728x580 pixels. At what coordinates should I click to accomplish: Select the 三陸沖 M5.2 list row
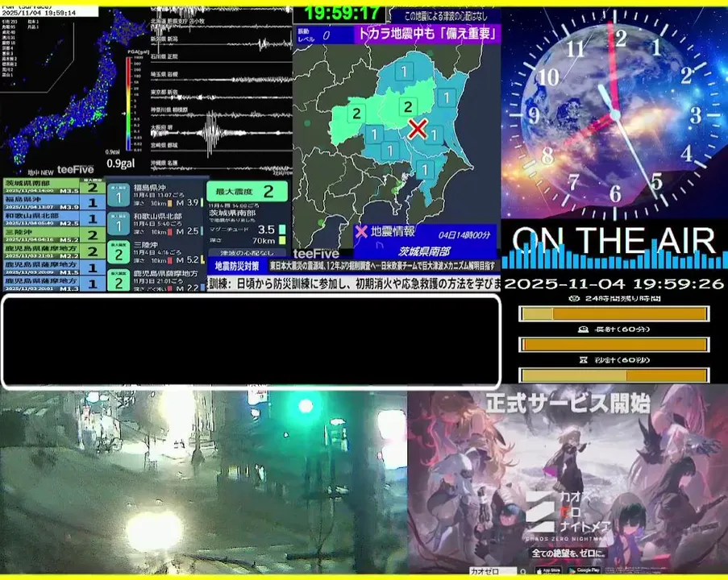coord(54,234)
